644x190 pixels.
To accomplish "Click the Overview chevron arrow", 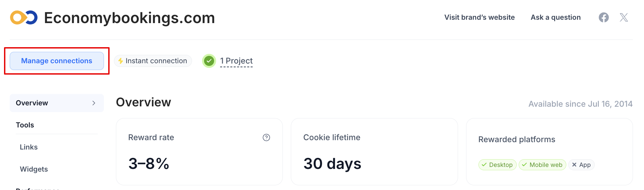I will pos(94,103).
